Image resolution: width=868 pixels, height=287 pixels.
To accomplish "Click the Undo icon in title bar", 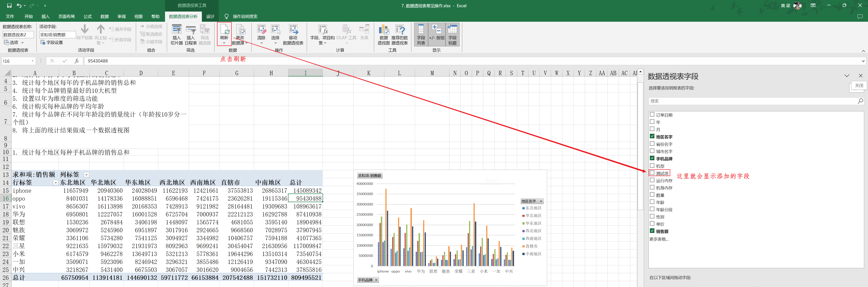I will click(x=19, y=5).
